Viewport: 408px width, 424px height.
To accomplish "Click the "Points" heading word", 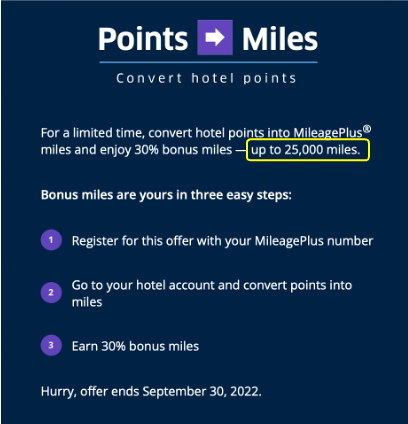I will pos(143,39).
